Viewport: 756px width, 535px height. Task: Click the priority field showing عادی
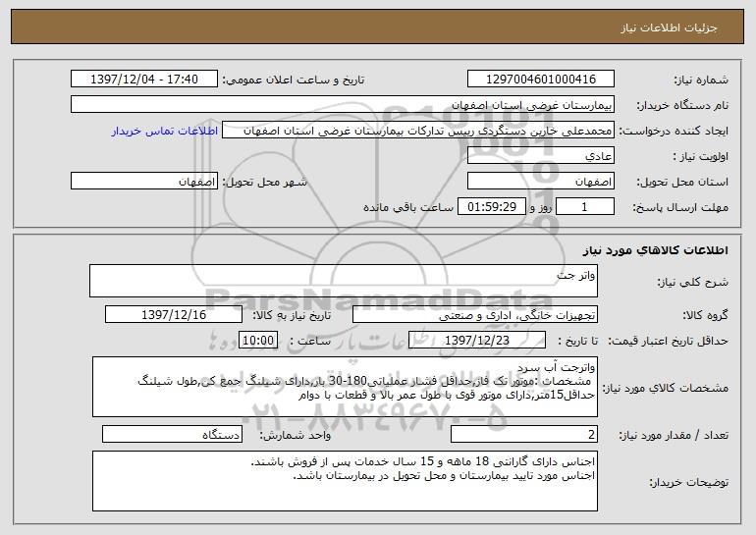click(x=540, y=156)
